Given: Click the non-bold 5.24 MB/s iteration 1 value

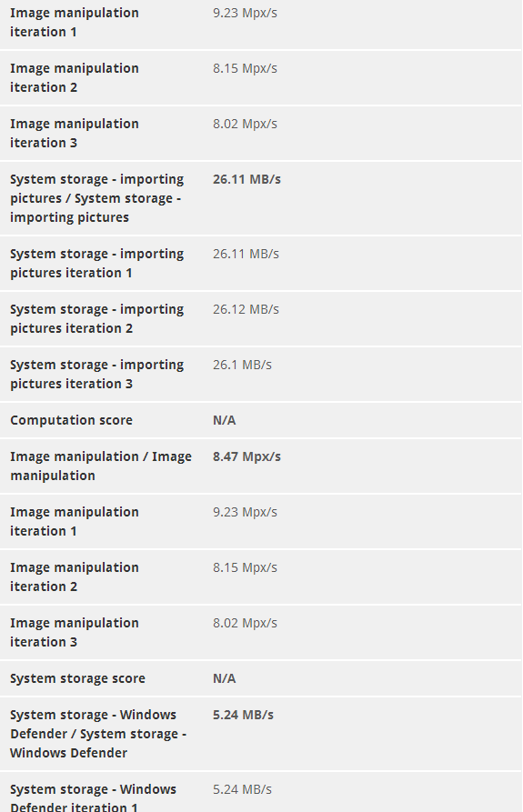Looking at the screenshot, I should click(x=242, y=790).
